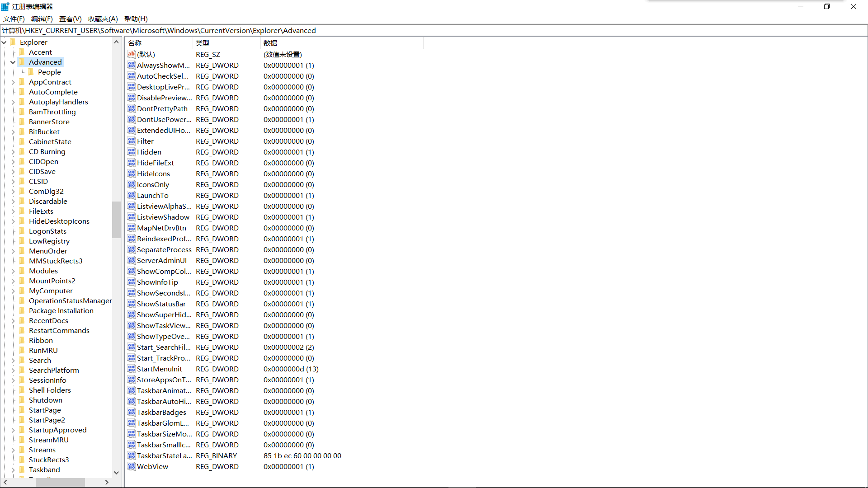Click the DWORD icon beside AlwaysShowM... value
This screenshot has width=868, height=488.
(x=131, y=65)
